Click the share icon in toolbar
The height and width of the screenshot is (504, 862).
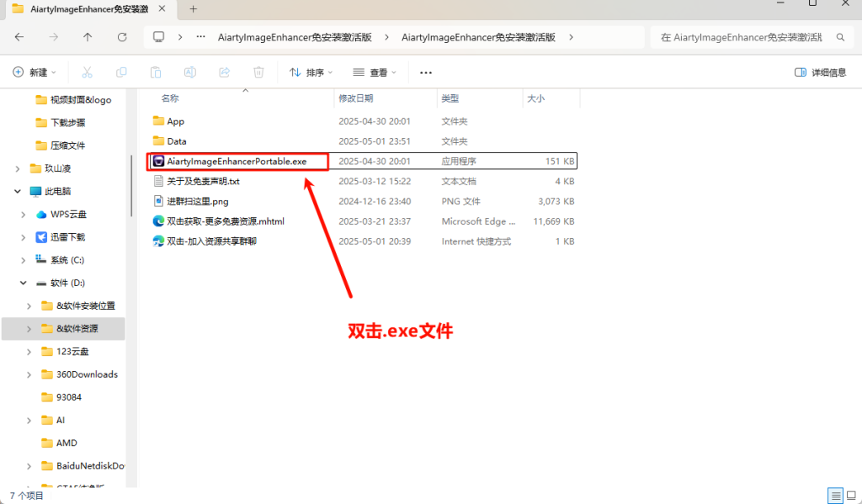click(225, 72)
